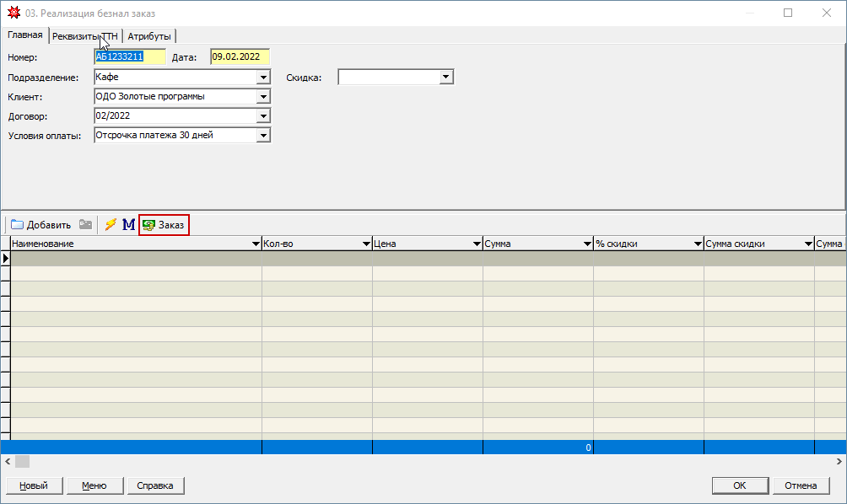Viewport: 847px width, 504px height.
Task: Click the lightning bolt toolbar icon
Action: tap(111, 225)
